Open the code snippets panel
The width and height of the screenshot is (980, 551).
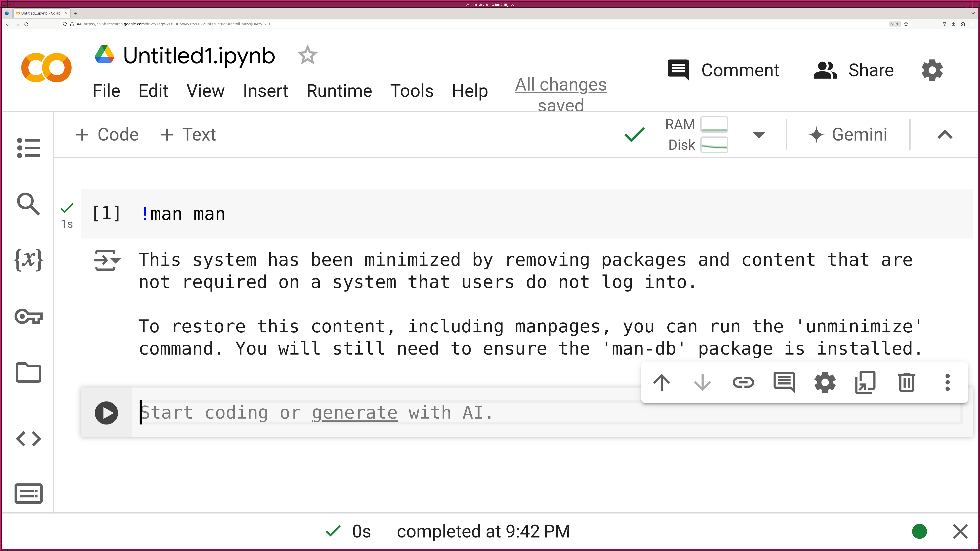pyautogui.click(x=29, y=439)
